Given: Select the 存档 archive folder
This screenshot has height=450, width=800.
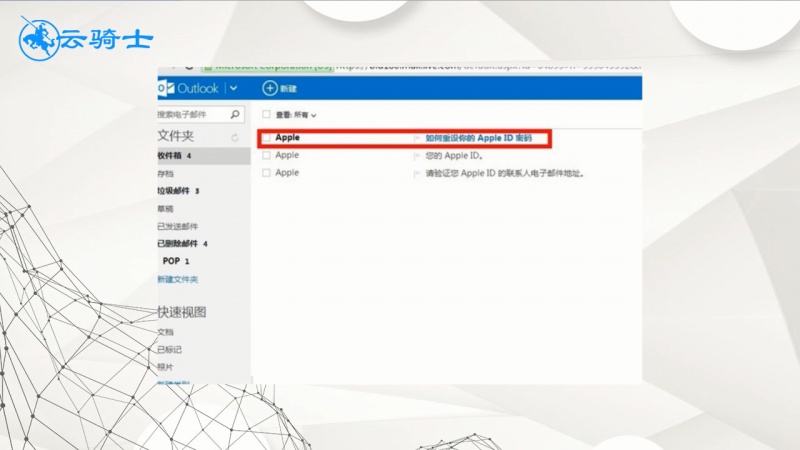Looking at the screenshot, I should point(165,173).
